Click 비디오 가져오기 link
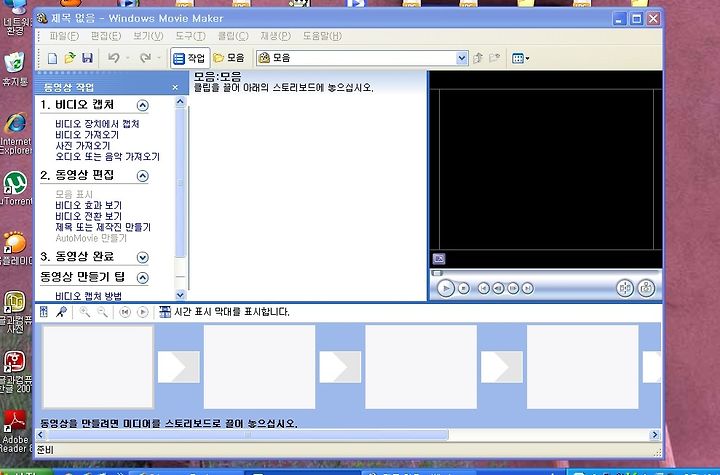720x475 pixels. point(87,135)
